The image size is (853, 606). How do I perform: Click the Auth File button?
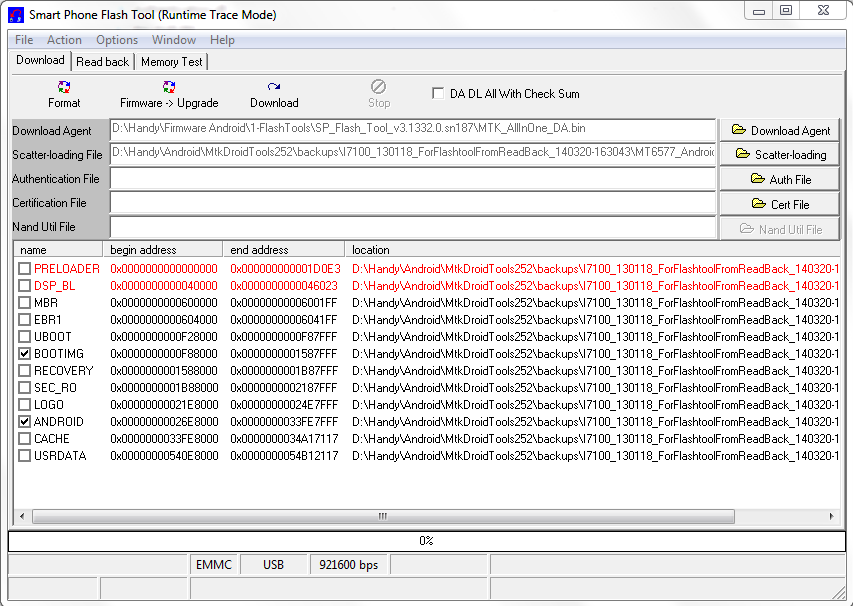(x=780, y=179)
